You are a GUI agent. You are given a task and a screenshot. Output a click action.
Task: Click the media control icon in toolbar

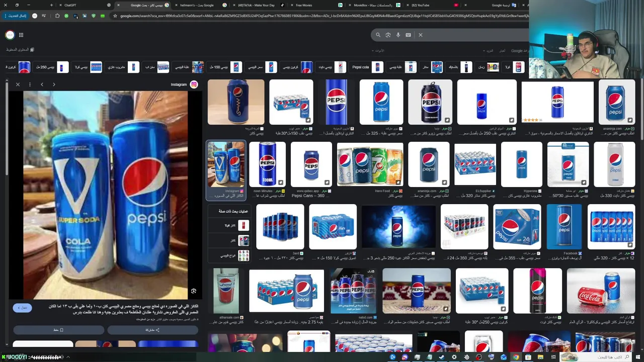[44, 16]
